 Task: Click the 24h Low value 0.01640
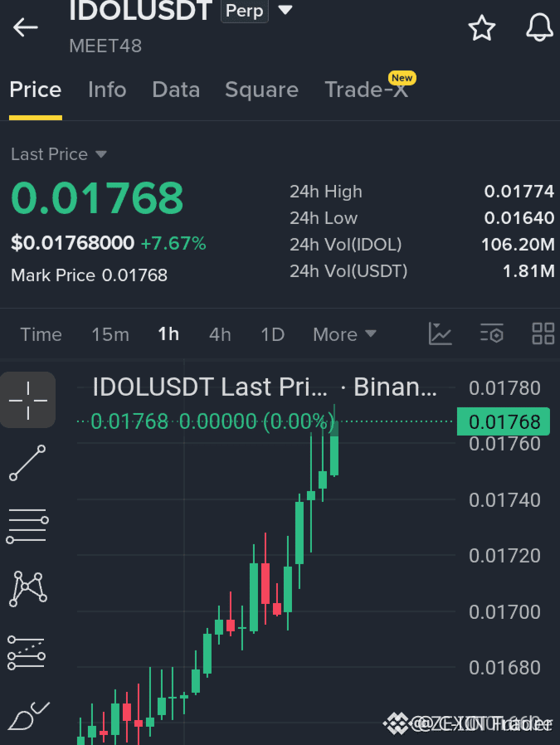point(519,218)
